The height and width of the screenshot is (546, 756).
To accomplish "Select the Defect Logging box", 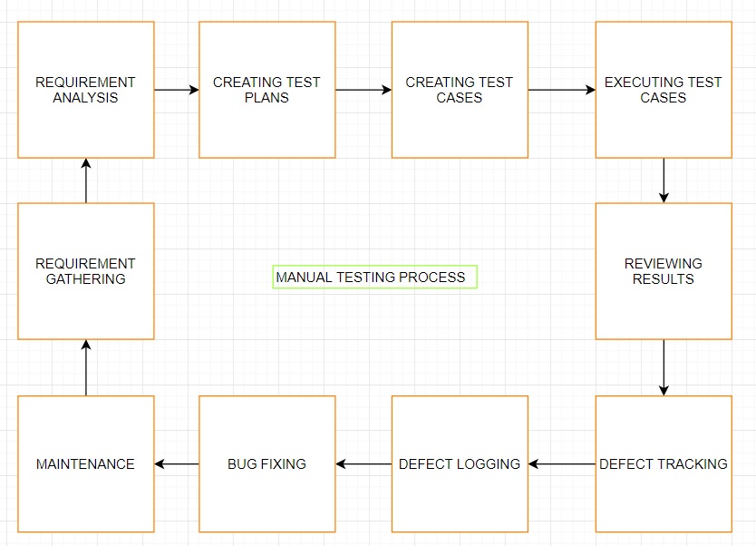I will tap(460, 463).
